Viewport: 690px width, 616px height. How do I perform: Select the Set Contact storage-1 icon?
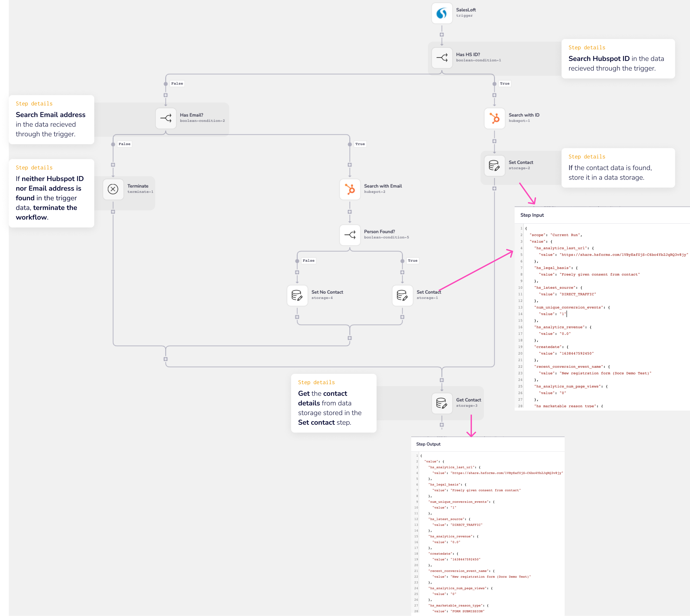[402, 295]
